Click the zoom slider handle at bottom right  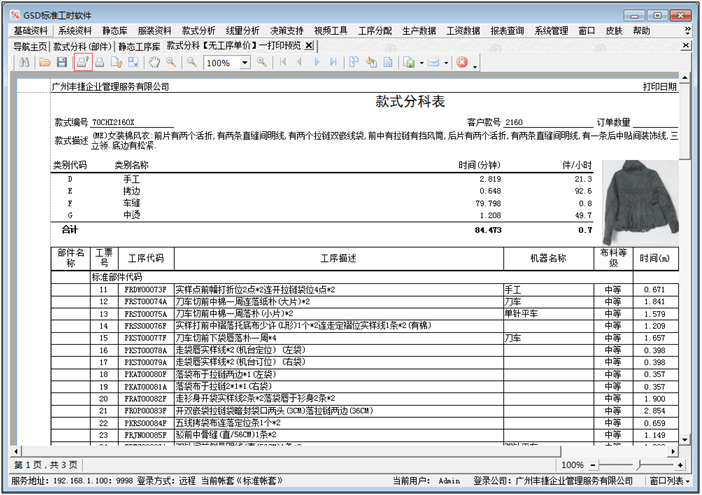tap(639, 465)
